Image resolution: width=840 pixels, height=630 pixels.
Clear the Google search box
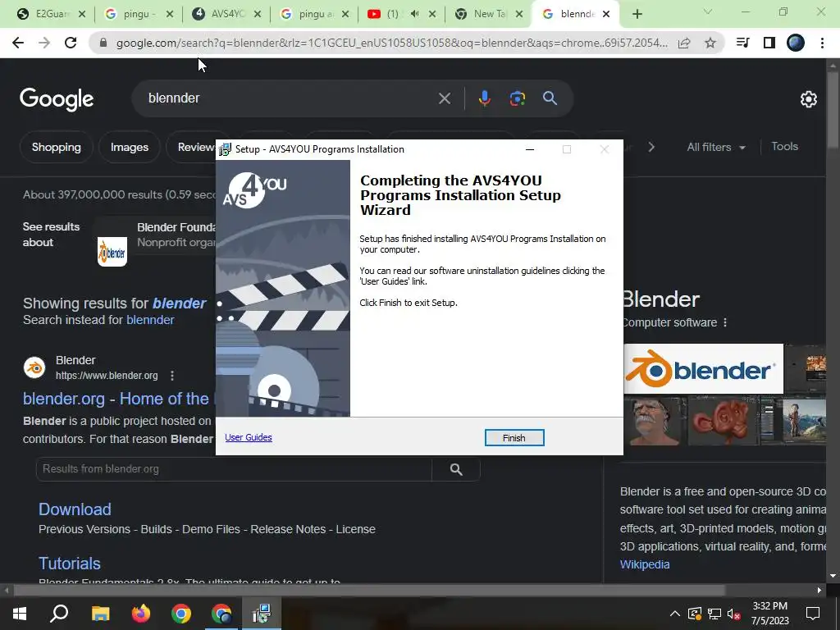point(444,98)
